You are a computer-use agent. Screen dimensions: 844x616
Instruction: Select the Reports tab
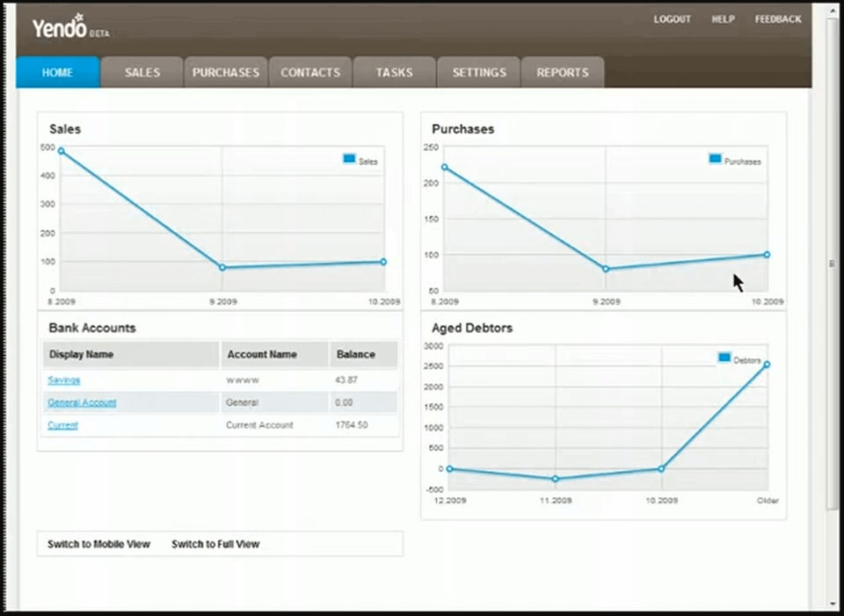(563, 72)
